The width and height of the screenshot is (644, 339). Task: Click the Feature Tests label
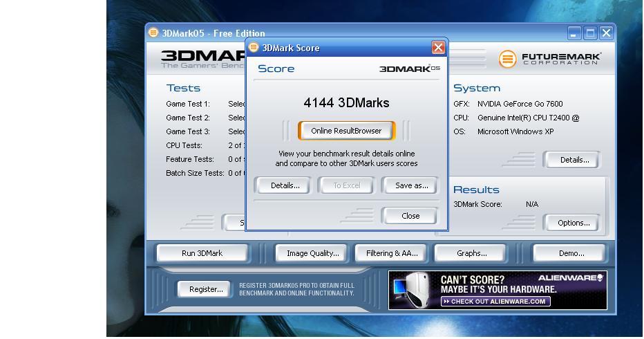click(190, 159)
